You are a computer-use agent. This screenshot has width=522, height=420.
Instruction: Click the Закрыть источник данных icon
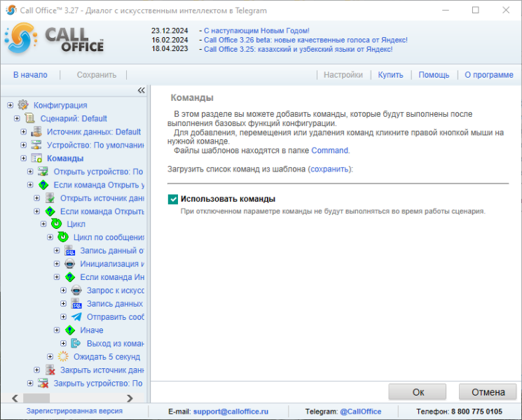(x=50, y=370)
